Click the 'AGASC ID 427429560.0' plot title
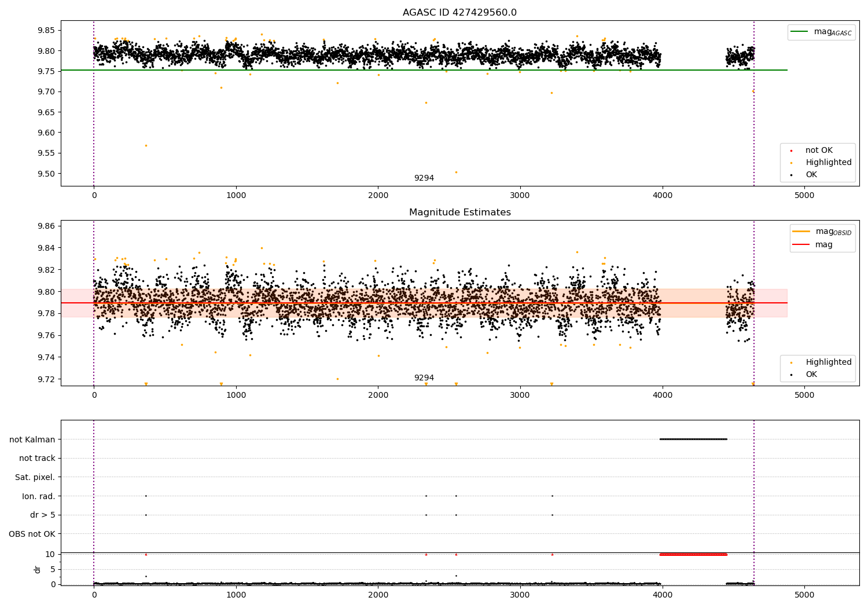The image size is (868, 608). (460, 13)
